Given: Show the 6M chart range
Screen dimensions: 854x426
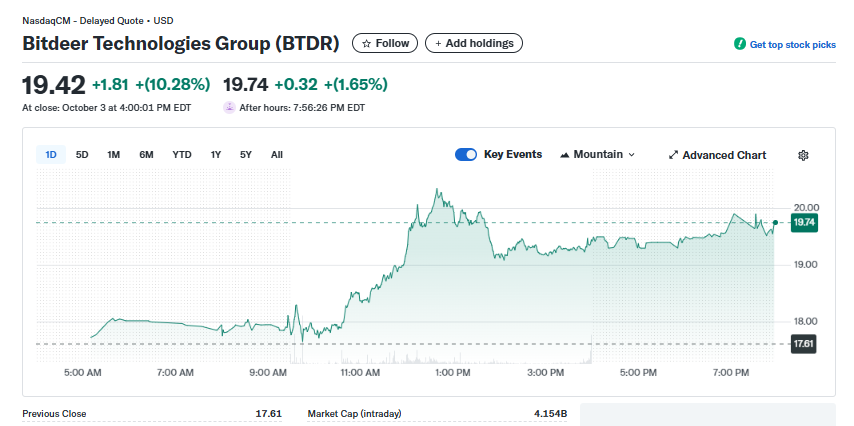Looking at the screenshot, I should point(146,155).
